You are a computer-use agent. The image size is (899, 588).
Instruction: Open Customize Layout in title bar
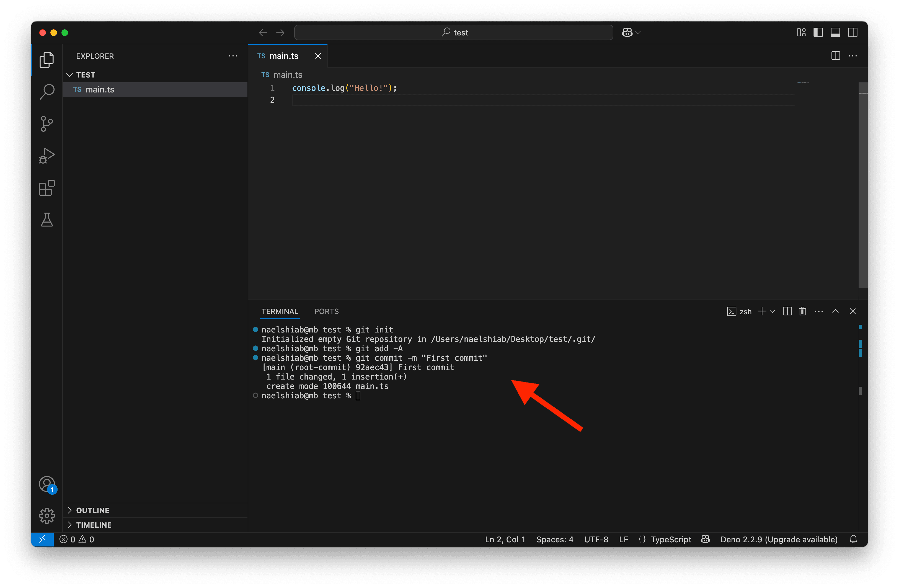coord(801,33)
